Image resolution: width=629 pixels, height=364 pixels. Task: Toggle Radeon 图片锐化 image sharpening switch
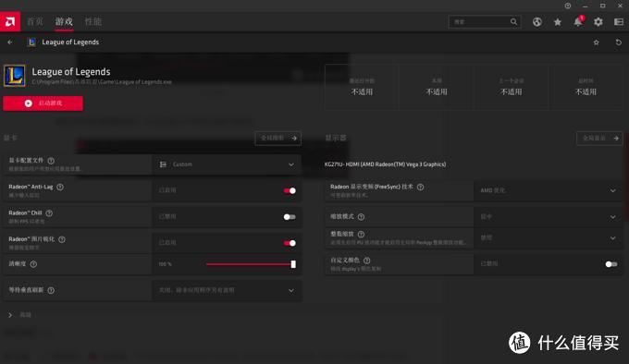(x=290, y=243)
